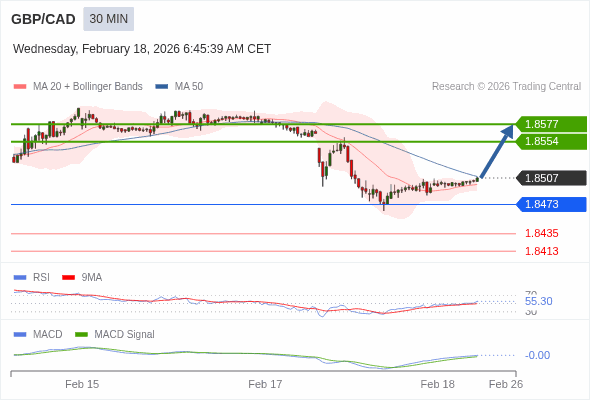Click the MACD Signal legend green swatch

81,335
